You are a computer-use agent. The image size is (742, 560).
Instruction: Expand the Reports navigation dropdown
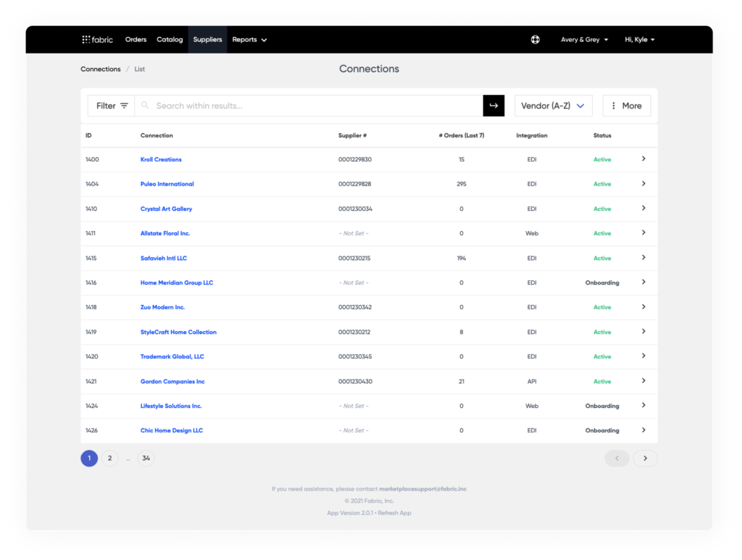tap(249, 40)
